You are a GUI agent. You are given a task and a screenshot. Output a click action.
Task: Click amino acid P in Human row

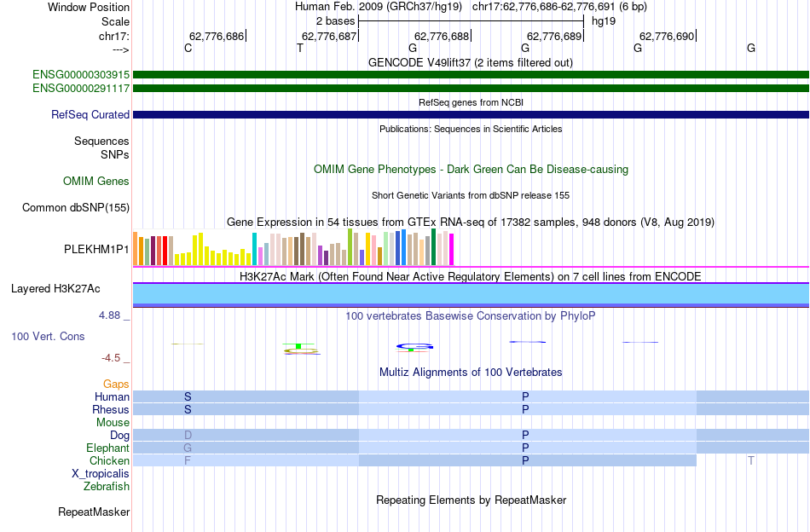(525, 396)
